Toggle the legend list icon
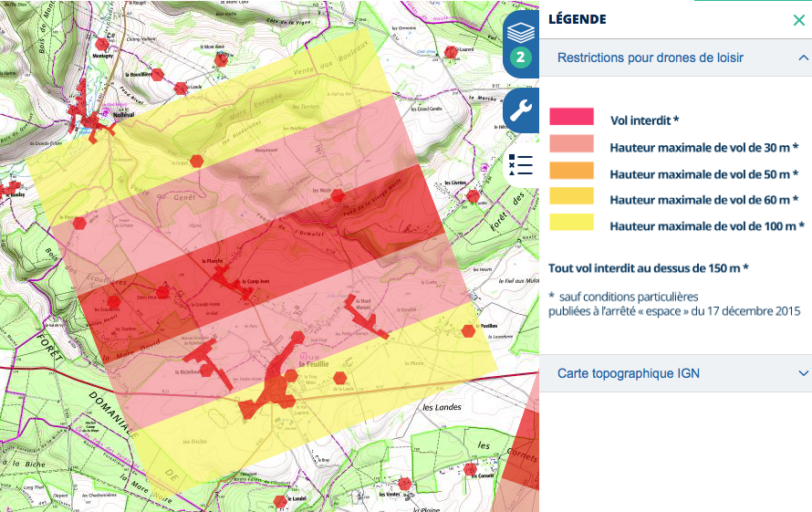 521,165
